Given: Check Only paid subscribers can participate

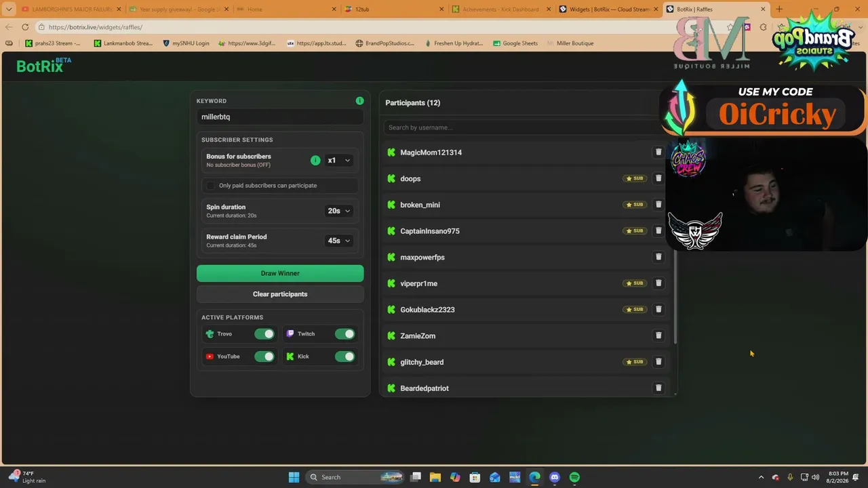Looking at the screenshot, I should pyautogui.click(x=210, y=186).
